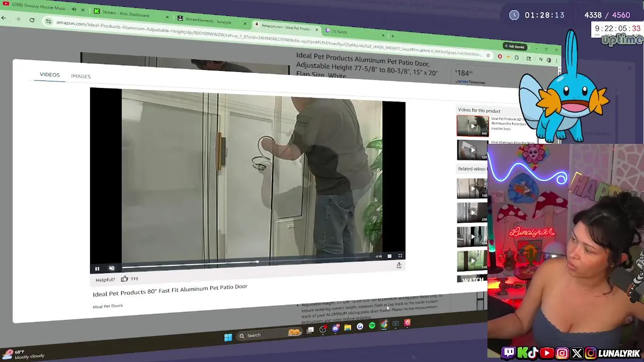Open Windows Start menu

click(x=228, y=337)
